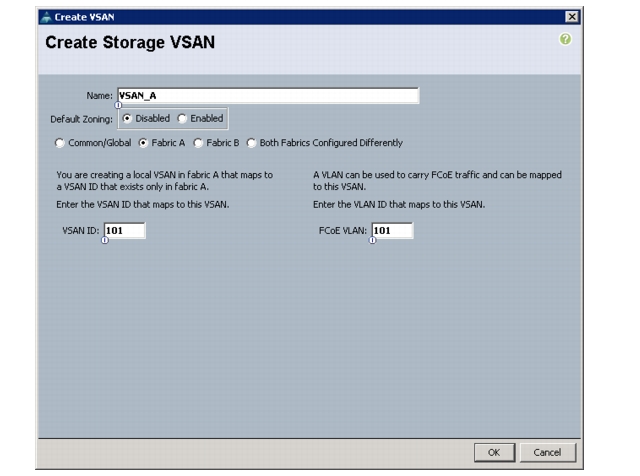Viewport: 640px width, 476px height.
Task: Focus the FCoE VLAN input box
Action: tap(392, 231)
